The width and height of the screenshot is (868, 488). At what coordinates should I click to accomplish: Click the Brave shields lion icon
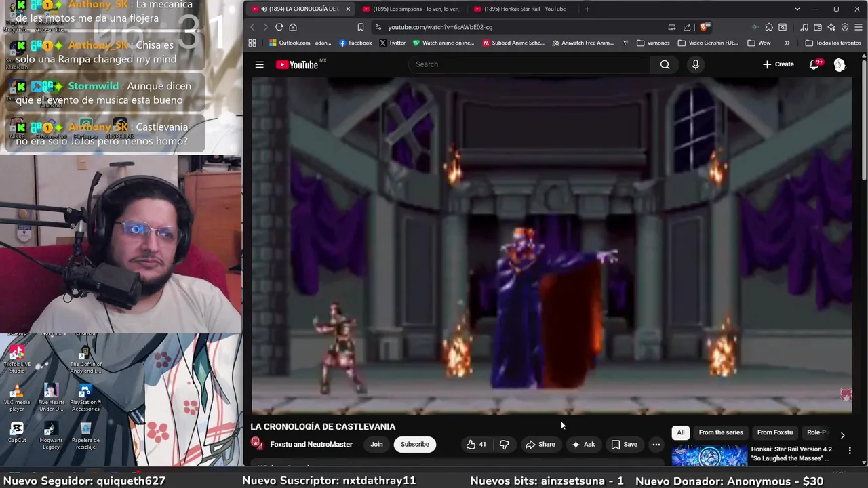[705, 27]
